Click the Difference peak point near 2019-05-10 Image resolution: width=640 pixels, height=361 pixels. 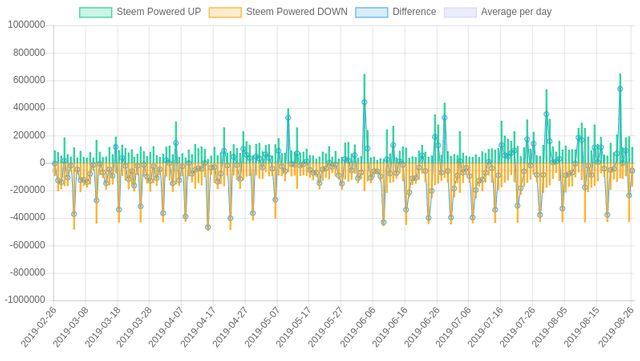pos(288,118)
